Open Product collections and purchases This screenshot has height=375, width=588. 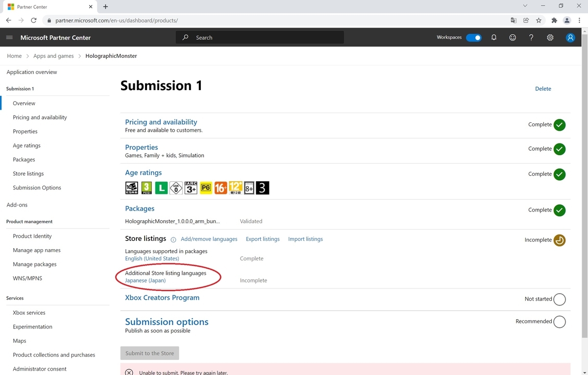tap(54, 355)
